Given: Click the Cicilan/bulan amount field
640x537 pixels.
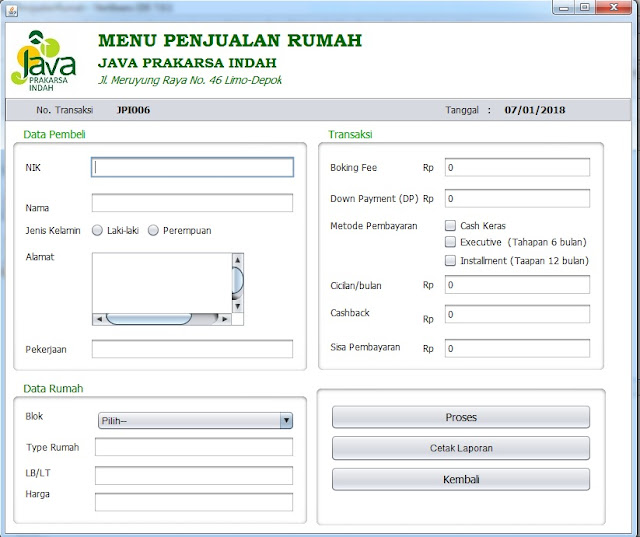Looking at the screenshot, I should (x=517, y=284).
